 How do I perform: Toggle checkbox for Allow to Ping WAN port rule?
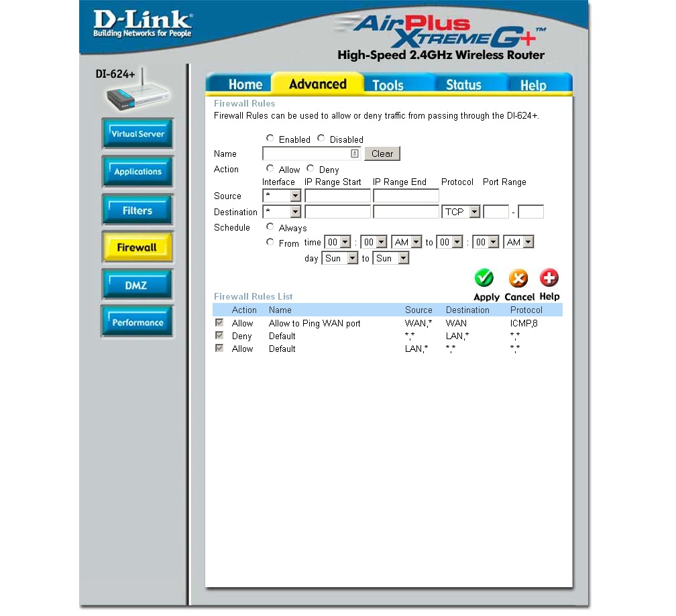tap(219, 322)
